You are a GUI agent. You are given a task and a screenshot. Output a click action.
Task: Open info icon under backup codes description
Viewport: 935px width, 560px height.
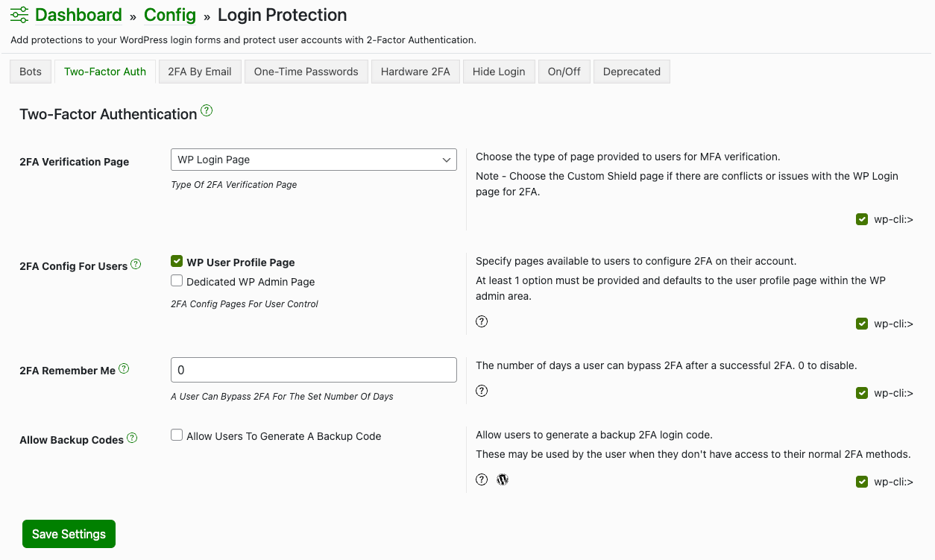pos(482,479)
